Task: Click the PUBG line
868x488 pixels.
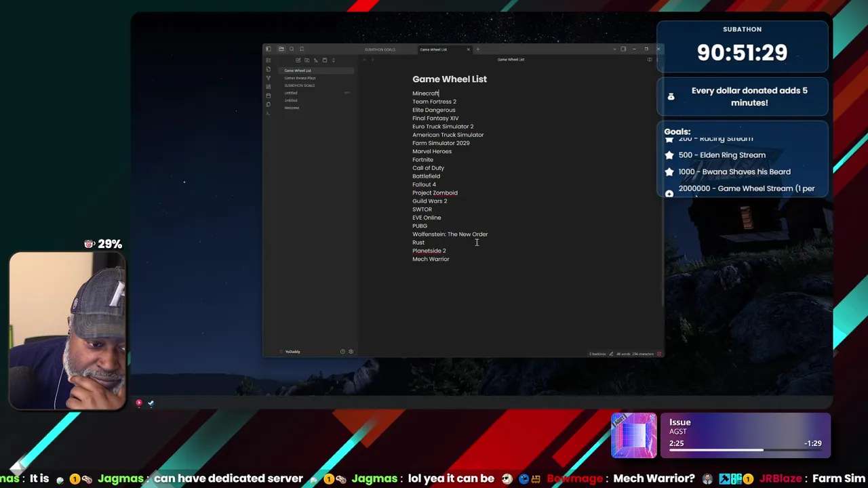Action: (x=420, y=226)
